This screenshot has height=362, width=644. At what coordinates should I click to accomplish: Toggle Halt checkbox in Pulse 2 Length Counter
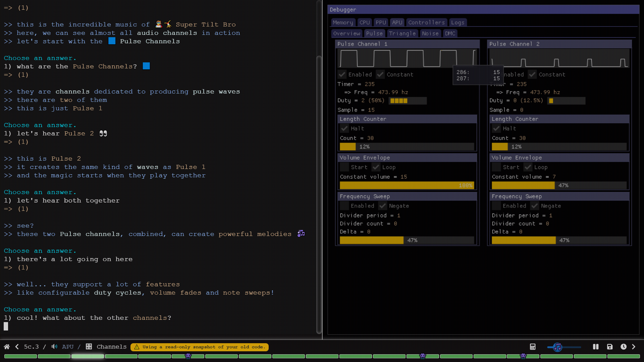(496, 128)
